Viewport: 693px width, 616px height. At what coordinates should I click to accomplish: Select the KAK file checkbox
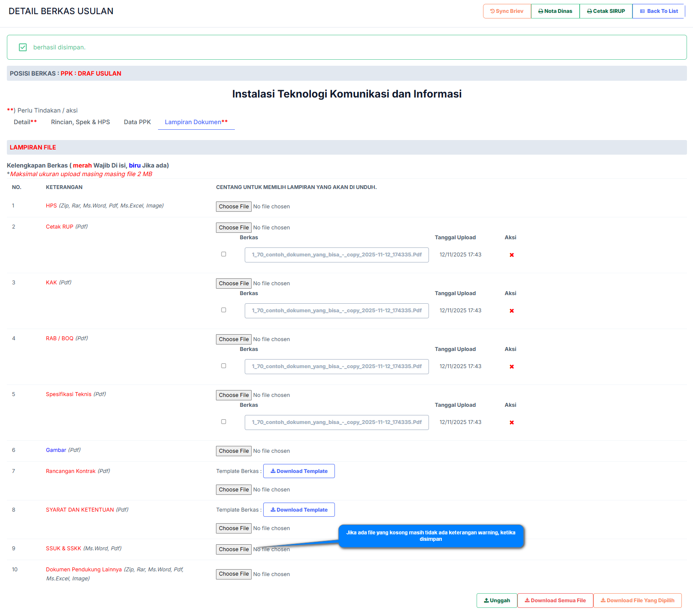[x=224, y=310]
